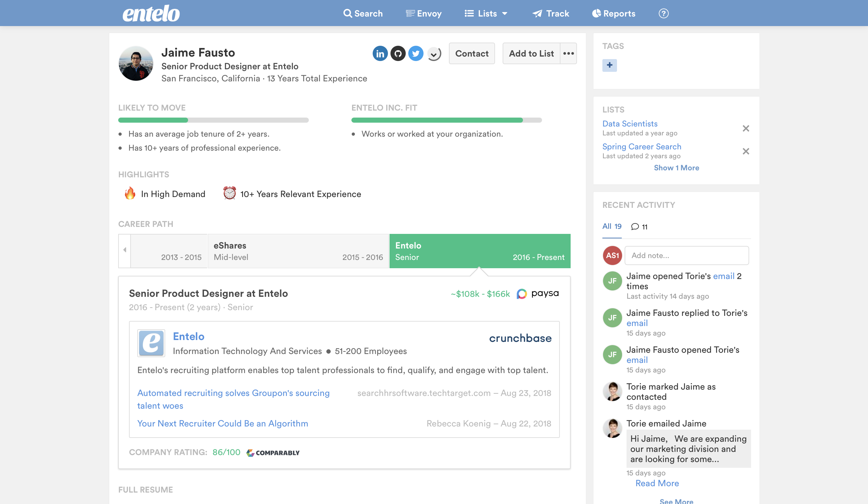
Task: Add a new tag with plus icon
Action: click(x=609, y=65)
